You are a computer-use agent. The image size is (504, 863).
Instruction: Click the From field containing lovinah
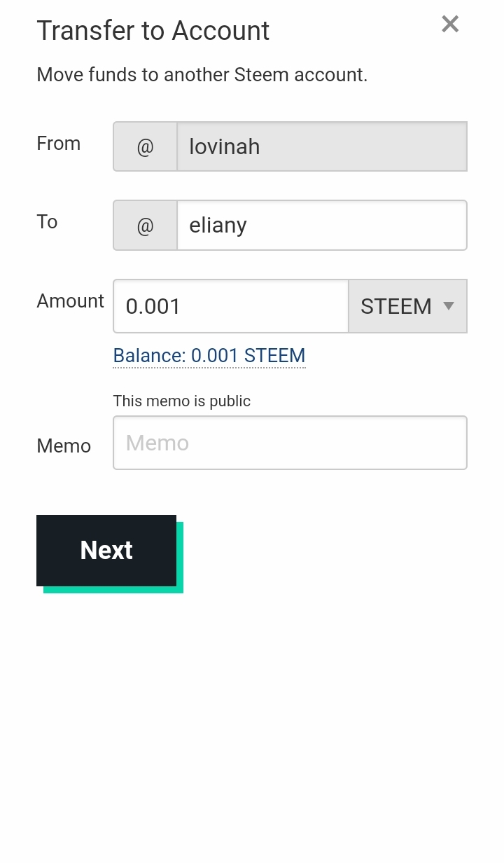click(321, 147)
